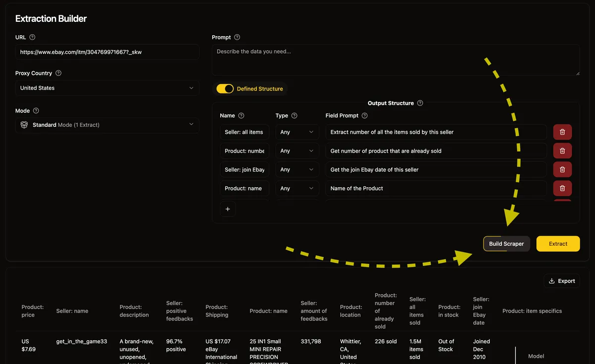Click the help icon beside Proxy Country

pyautogui.click(x=59, y=73)
